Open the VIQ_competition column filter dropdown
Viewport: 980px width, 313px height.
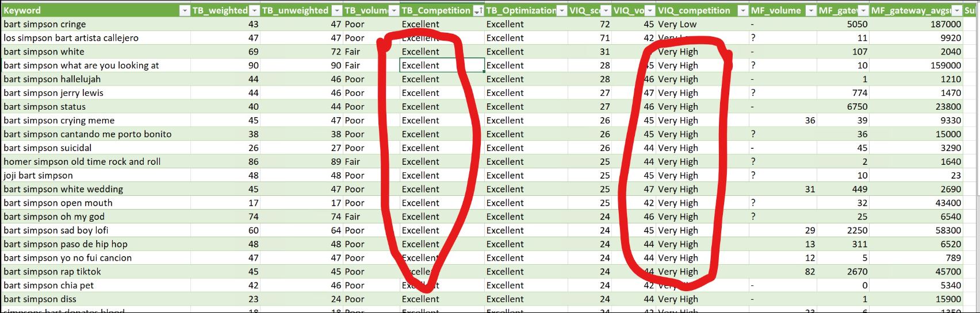743,10
